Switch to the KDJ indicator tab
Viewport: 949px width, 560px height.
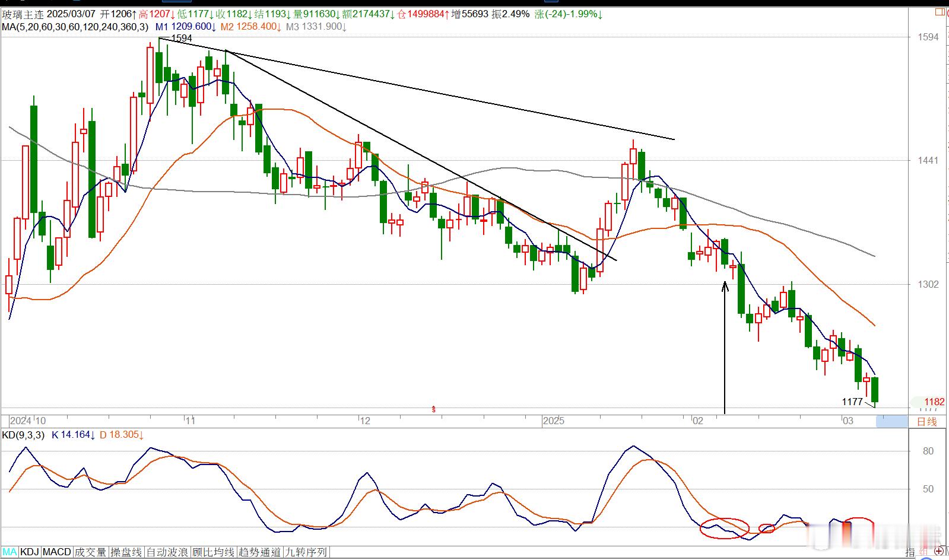click(30, 552)
